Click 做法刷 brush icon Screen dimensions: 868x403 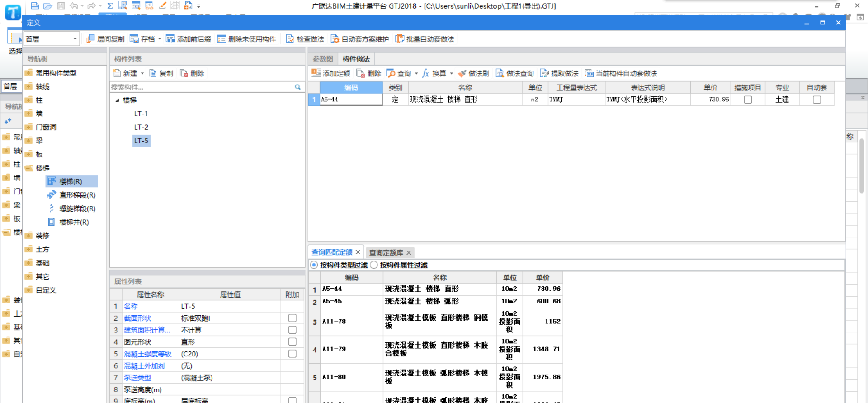(462, 73)
